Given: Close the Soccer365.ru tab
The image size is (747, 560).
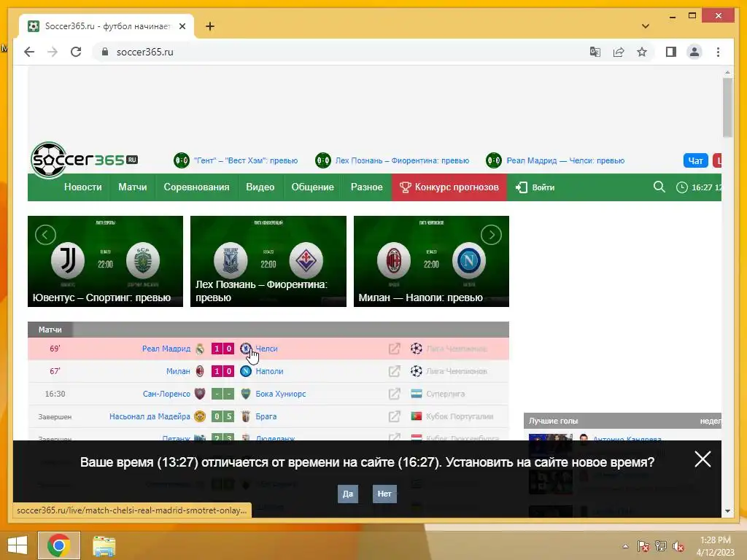Looking at the screenshot, I should [182, 26].
